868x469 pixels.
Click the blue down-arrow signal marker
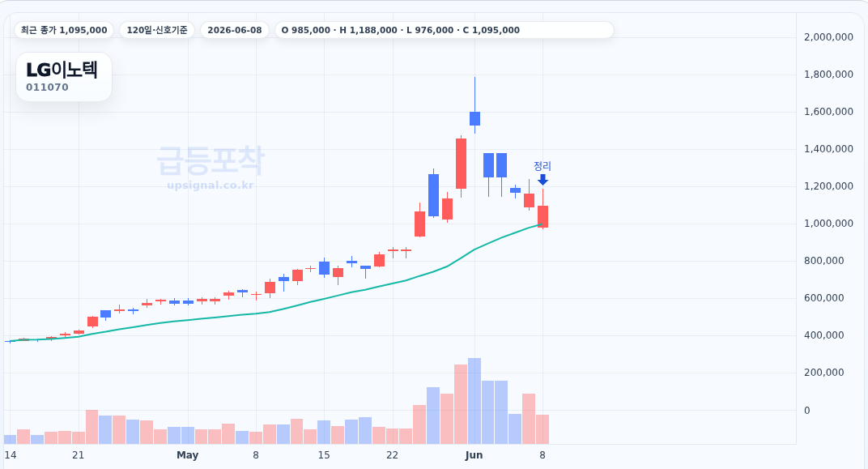[x=542, y=179]
